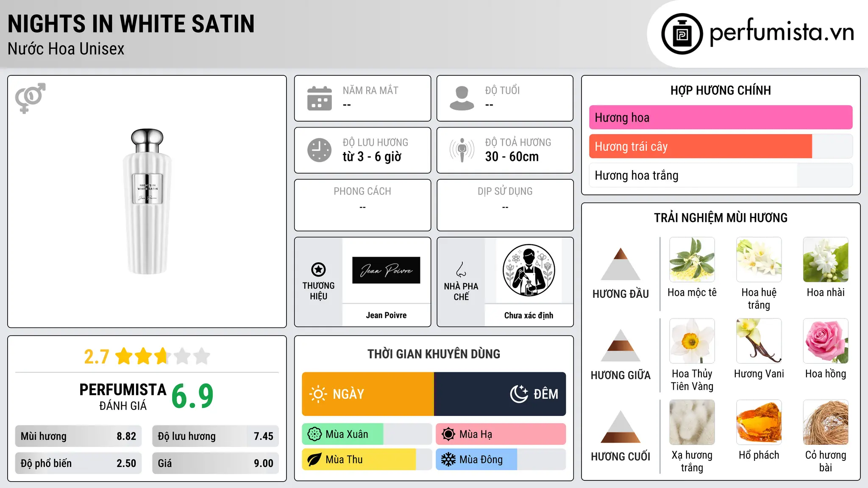Viewport: 868px width, 488px height.
Task: Select the Hoa mộc tê note image
Action: (692, 260)
